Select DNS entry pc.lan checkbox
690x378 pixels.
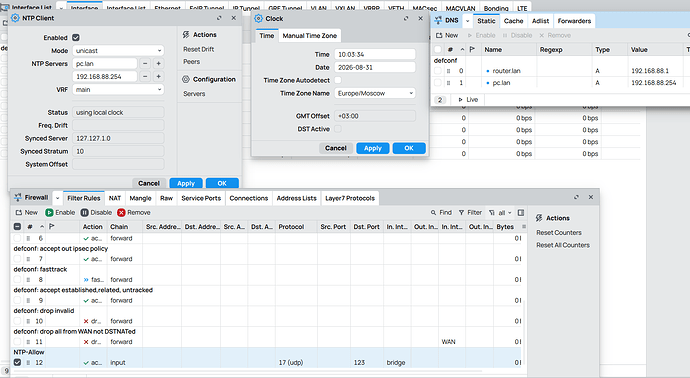[x=437, y=82]
